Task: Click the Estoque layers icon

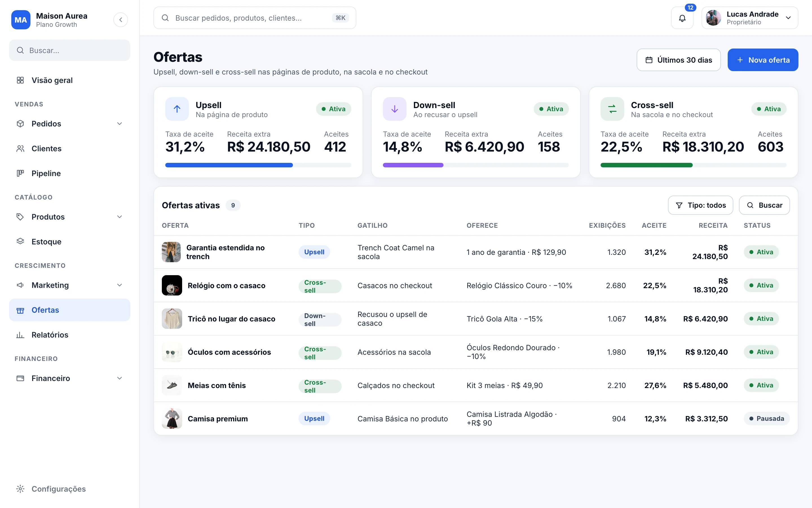Action: click(21, 242)
